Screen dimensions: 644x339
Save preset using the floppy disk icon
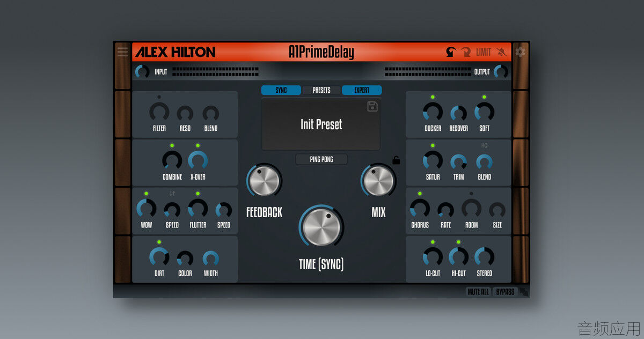click(372, 106)
